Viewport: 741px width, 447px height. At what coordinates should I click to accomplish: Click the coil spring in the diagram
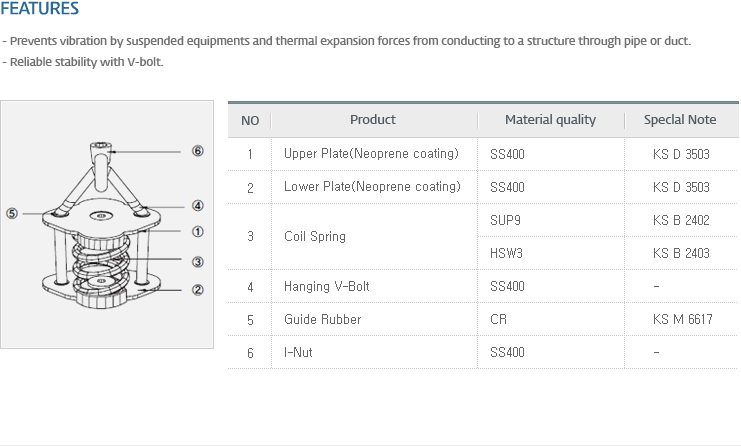click(x=101, y=264)
